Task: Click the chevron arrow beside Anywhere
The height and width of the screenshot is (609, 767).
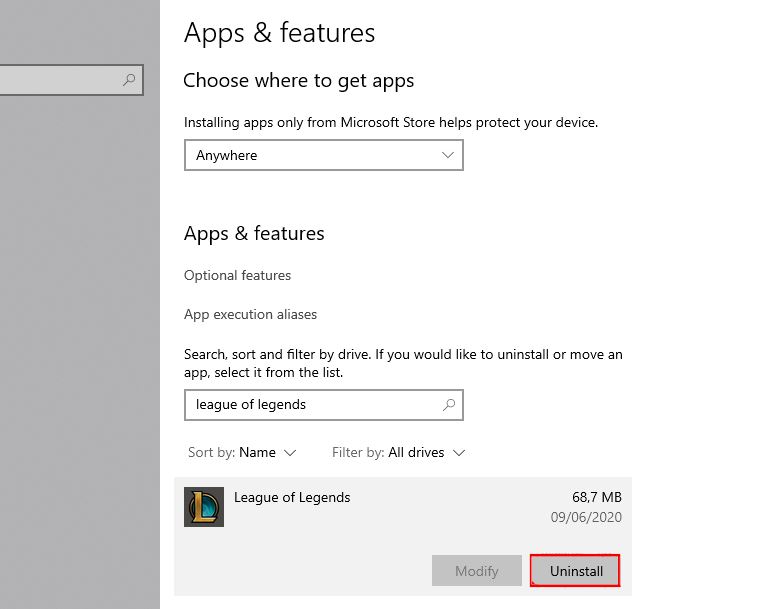Action: (449, 156)
